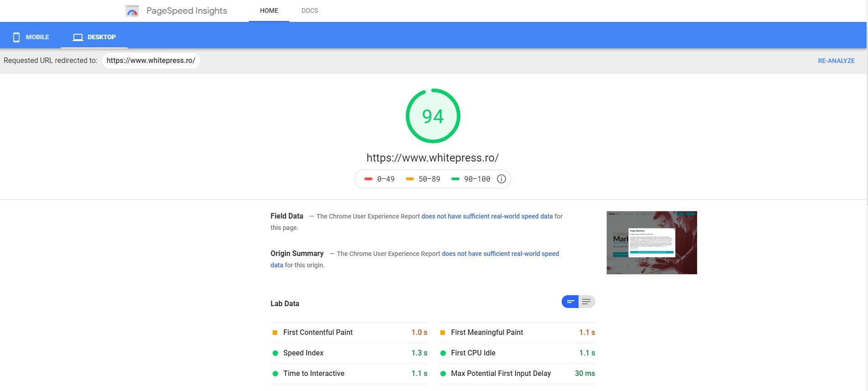Screen dimensions: 868x391
Task: Switch Lab Data to expanded description view
Action: pos(587,302)
